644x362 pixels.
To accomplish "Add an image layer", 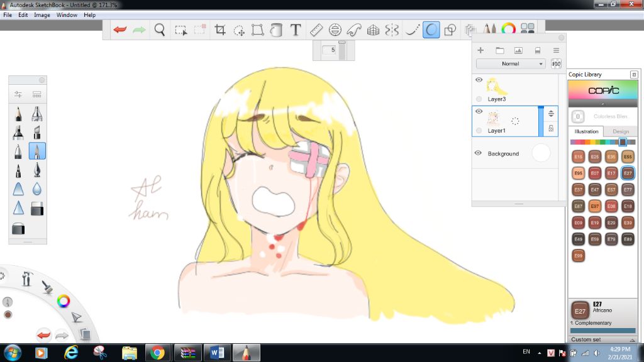I will (518, 50).
